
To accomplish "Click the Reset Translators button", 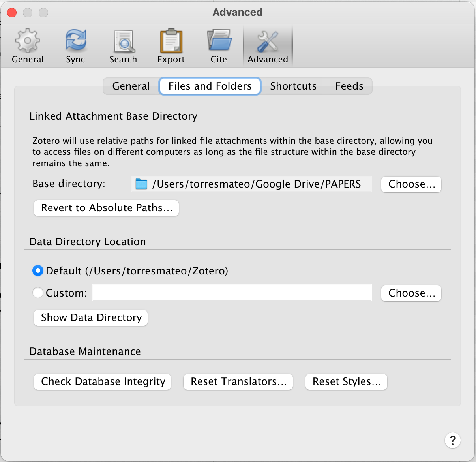I will click(x=238, y=382).
